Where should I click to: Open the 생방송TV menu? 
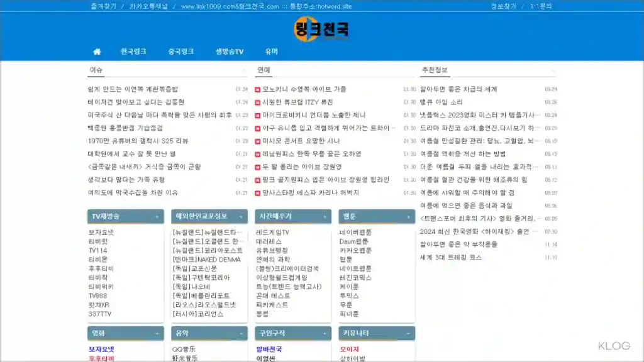229,52
